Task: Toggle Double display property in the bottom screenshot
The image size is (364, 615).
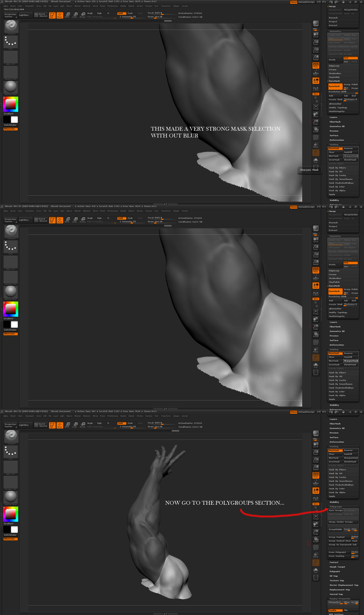Action: (x=335, y=610)
